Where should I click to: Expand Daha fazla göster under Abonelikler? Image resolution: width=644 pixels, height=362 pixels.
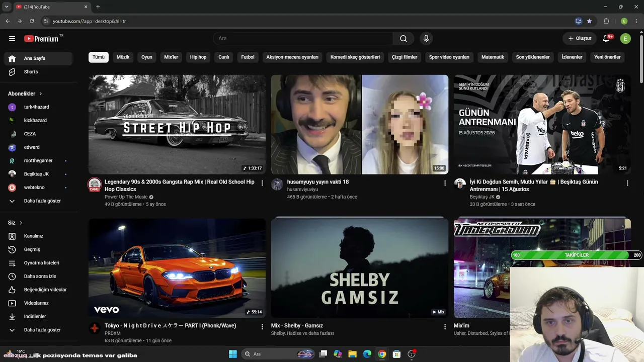coord(38,201)
